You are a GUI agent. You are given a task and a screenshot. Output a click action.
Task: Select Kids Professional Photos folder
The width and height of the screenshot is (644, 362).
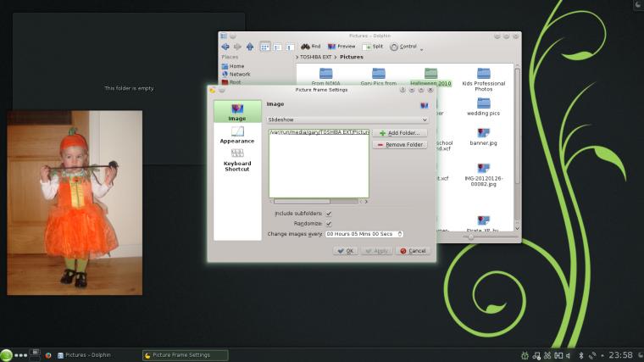(x=483, y=80)
